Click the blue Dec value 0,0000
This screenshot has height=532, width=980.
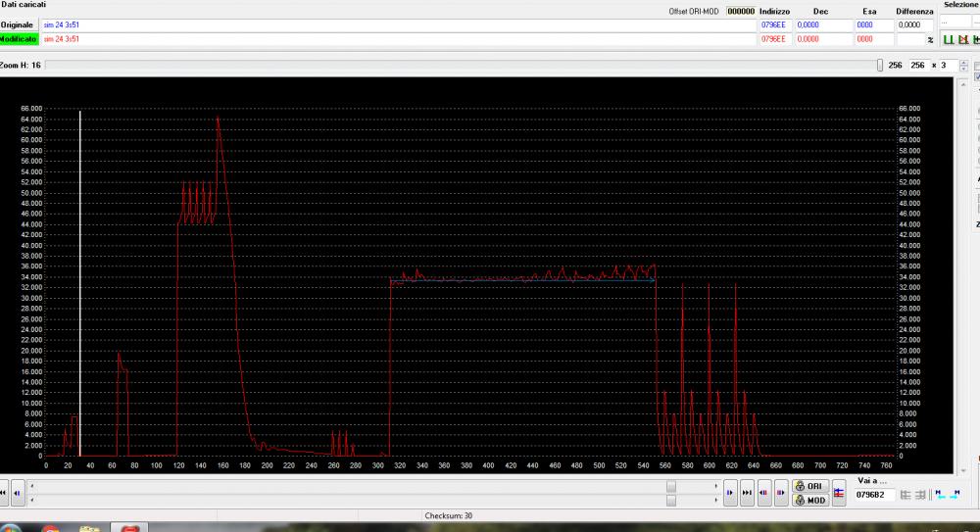coord(823,25)
